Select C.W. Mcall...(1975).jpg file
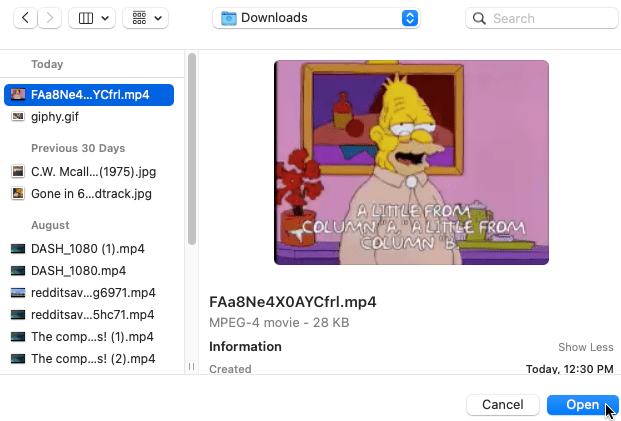This screenshot has height=421, width=621. 89,171
